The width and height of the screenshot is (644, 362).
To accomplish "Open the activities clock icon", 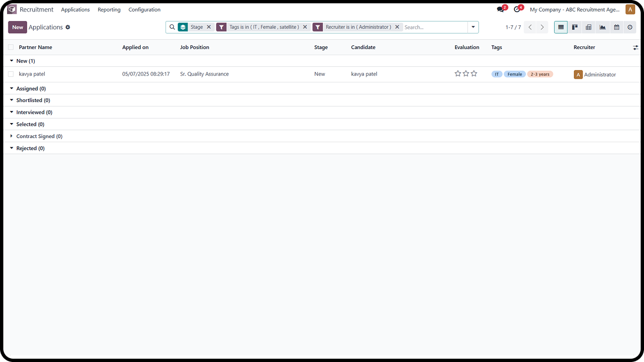I will point(517,9).
